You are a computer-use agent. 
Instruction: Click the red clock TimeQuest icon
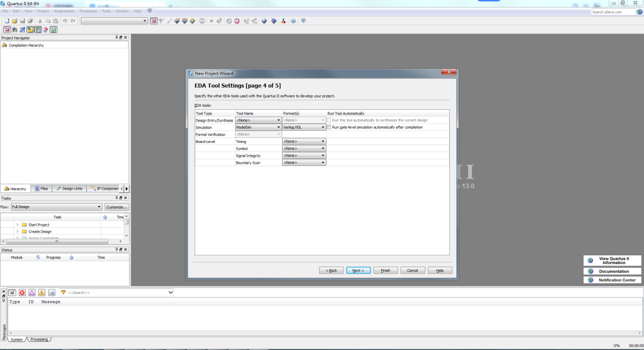237,21
